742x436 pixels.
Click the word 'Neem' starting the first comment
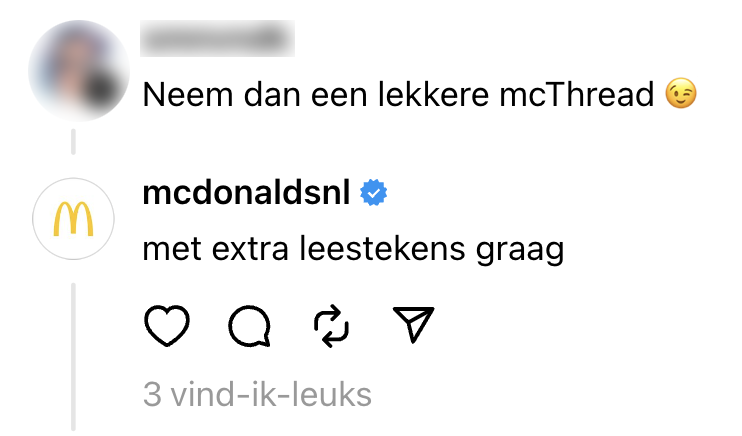coord(188,95)
